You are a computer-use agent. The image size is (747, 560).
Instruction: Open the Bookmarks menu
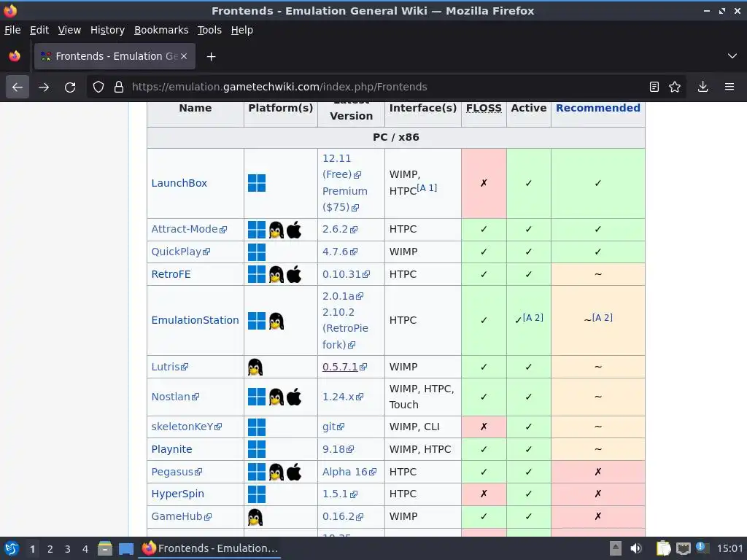(x=161, y=30)
